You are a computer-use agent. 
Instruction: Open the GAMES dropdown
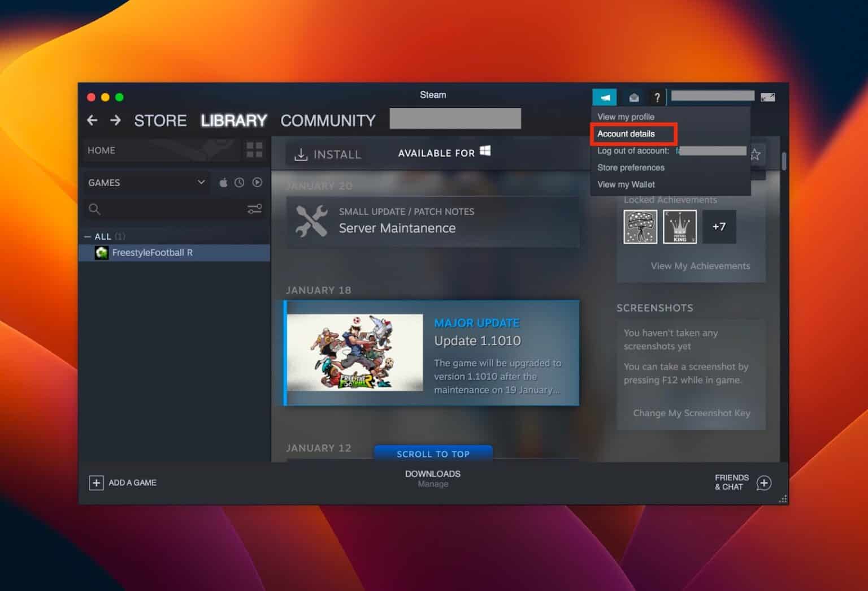[146, 182]
